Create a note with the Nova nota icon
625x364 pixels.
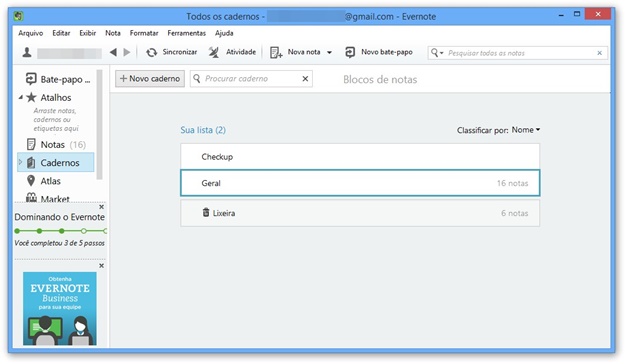click(276, 52)
